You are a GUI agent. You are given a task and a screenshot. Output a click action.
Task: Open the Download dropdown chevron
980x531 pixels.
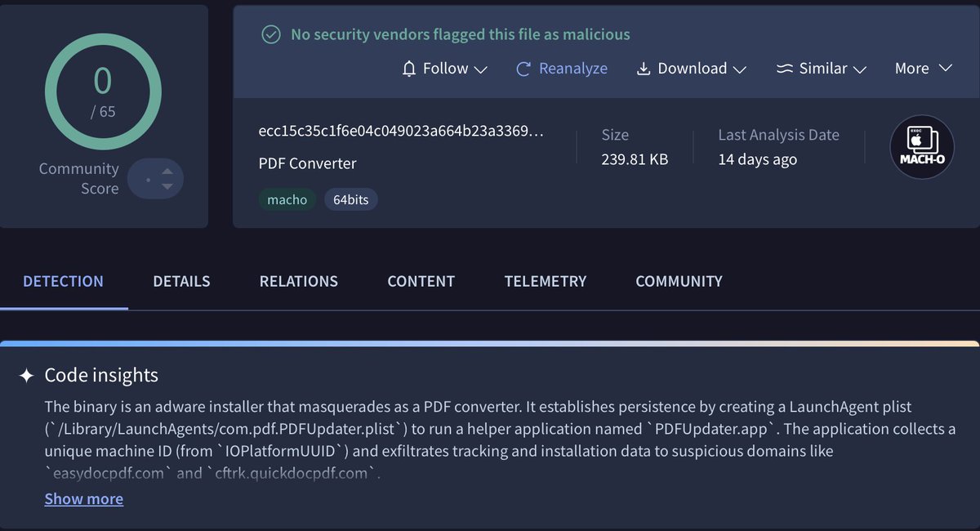tap(740, 69)
